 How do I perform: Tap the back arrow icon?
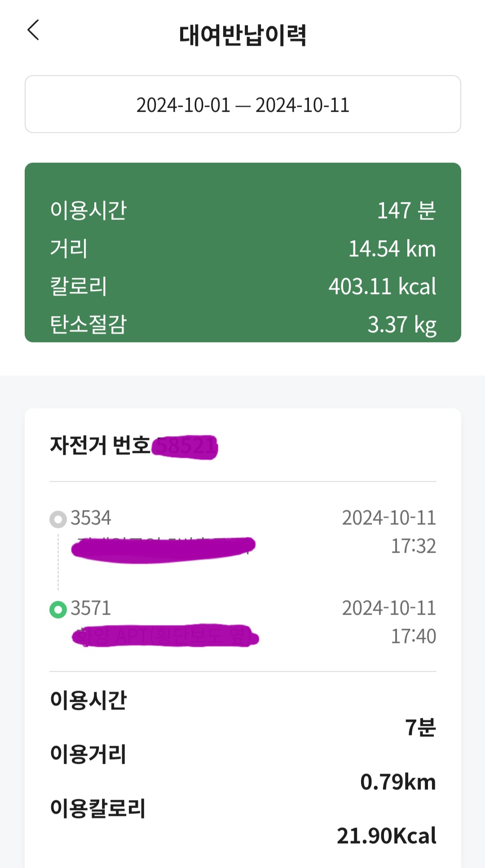coord(34,31)
